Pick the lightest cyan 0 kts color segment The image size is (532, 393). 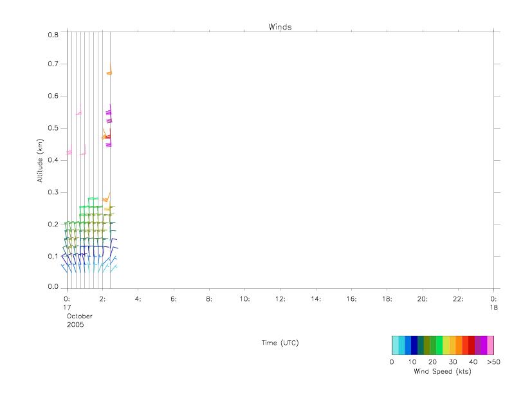pyautogui.click(x=395, y=345)
